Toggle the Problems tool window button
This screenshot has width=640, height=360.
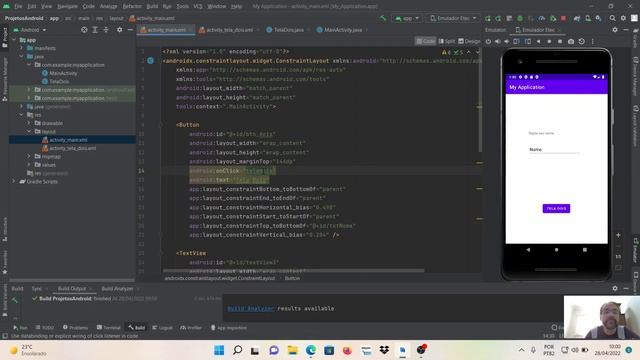point(75,327)
